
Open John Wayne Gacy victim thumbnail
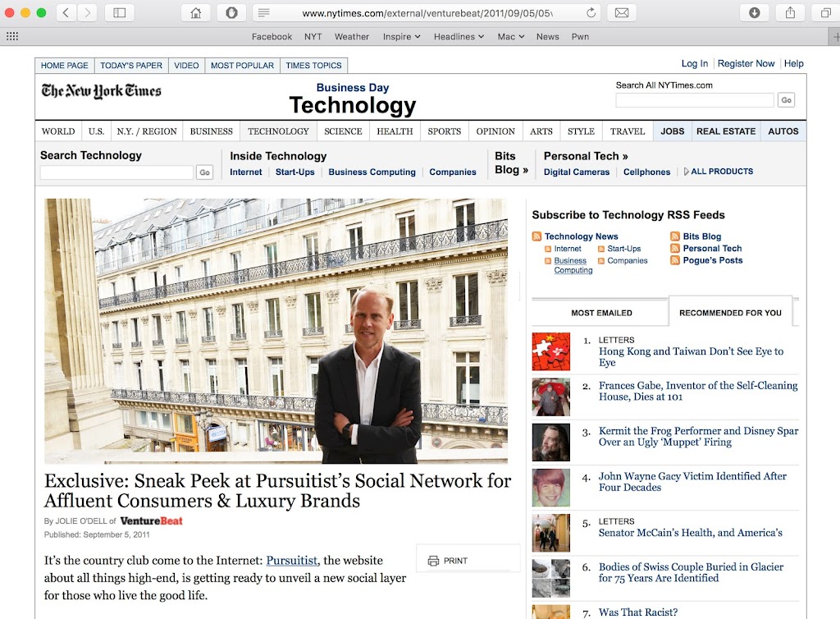(550, 488)
